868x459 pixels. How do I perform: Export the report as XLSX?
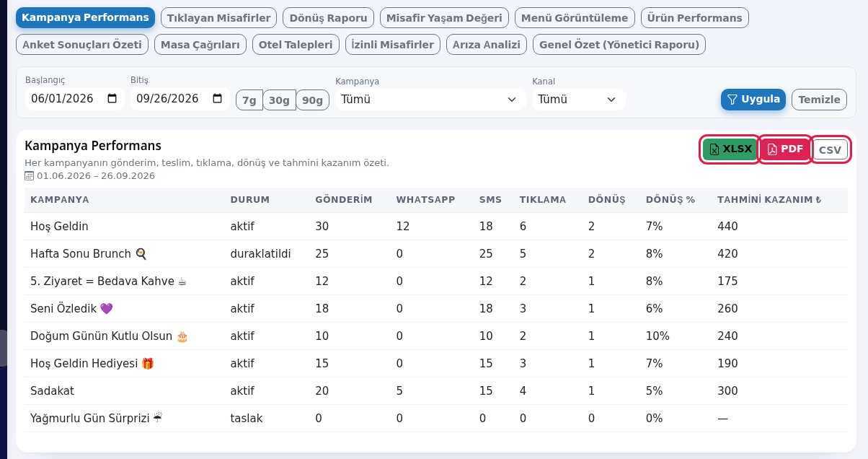[x=730, y=149]
